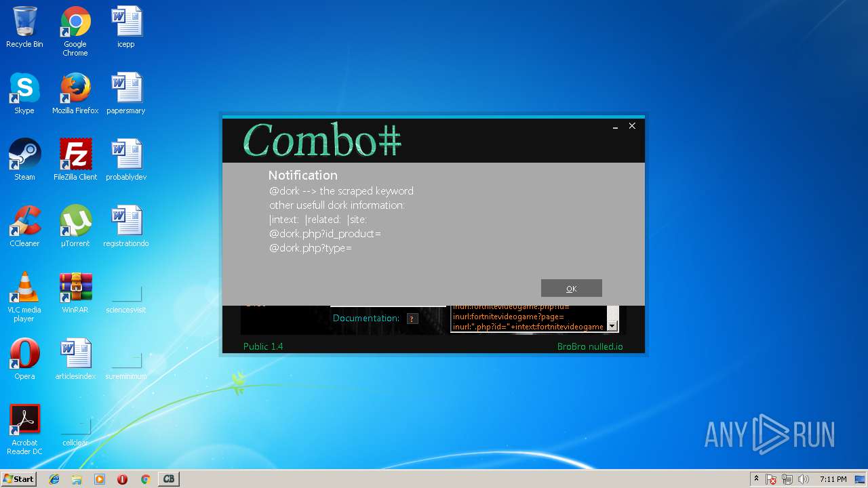Close the Combo# window
This screenshot has width=868, height=488.
click(x=632, y=126)
